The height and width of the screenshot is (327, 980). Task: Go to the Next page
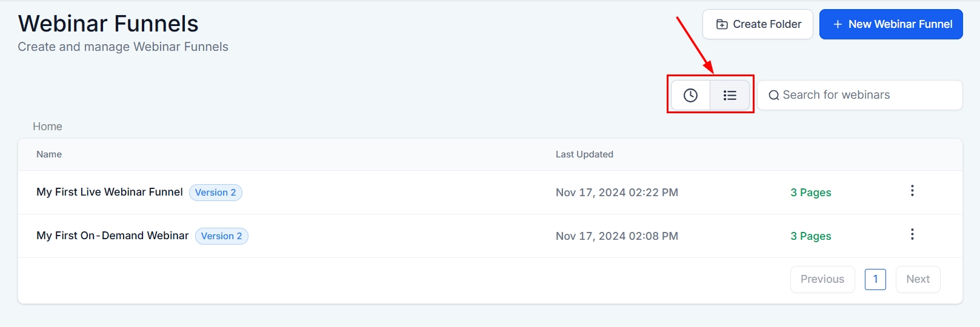918,279
